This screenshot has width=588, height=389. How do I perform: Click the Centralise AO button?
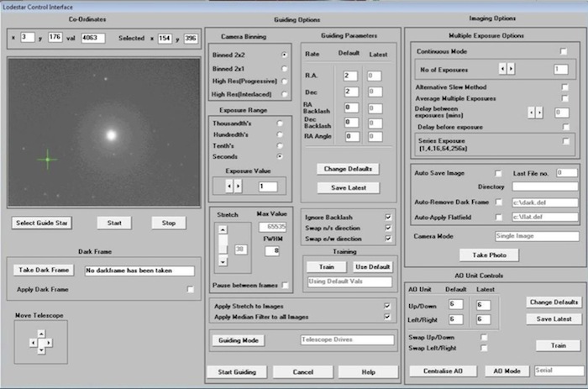click(x=444, y=371)
